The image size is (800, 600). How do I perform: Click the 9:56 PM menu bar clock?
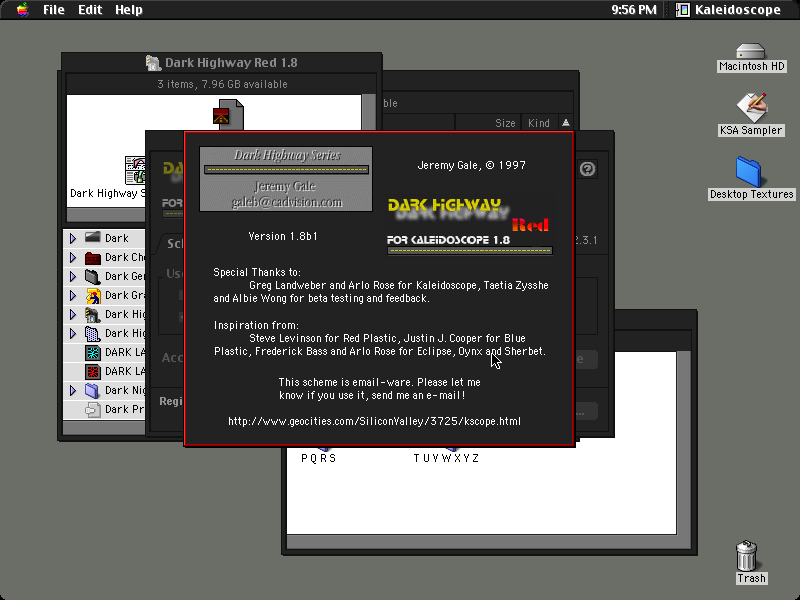point(634,10)
